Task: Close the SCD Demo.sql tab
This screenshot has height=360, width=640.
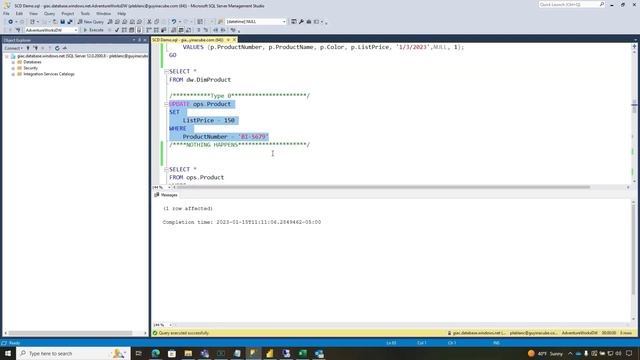Action: (234, 40)
